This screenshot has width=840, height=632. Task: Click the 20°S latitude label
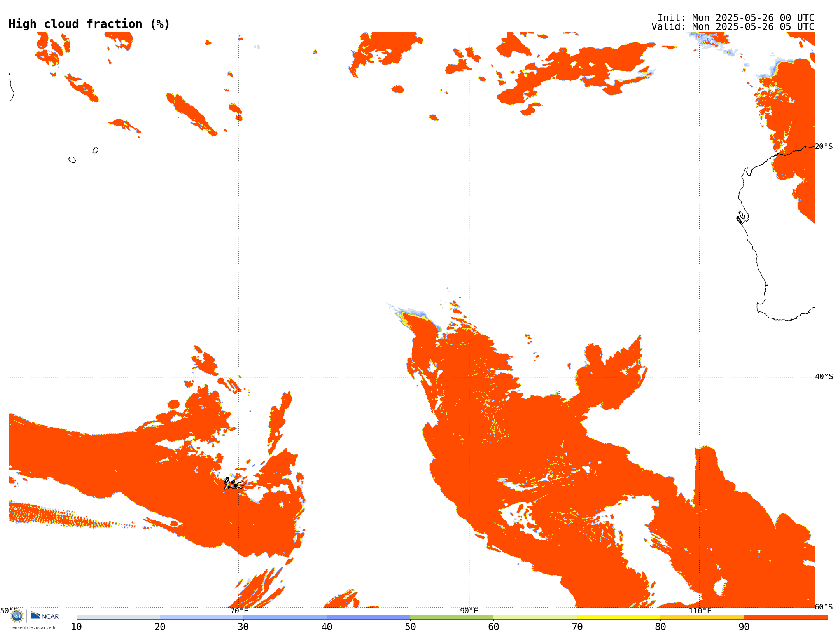[824, 147]
